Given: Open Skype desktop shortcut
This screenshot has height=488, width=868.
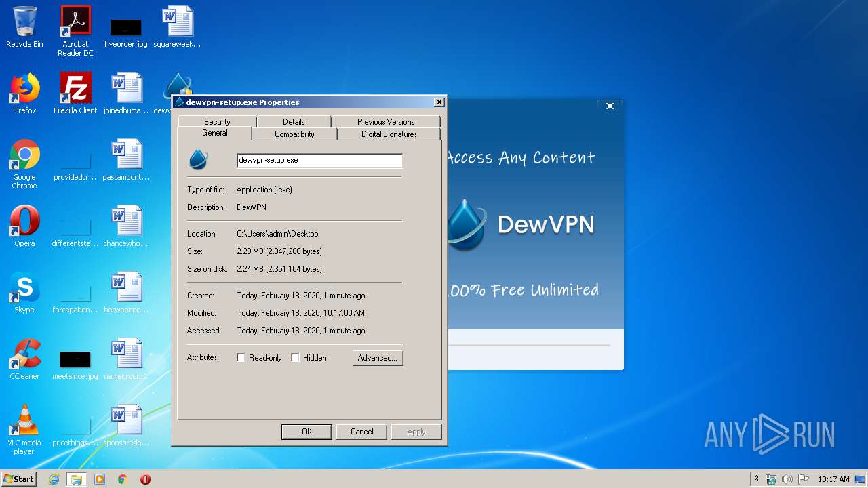Looking at the screenshot, I should click(24, 293).
